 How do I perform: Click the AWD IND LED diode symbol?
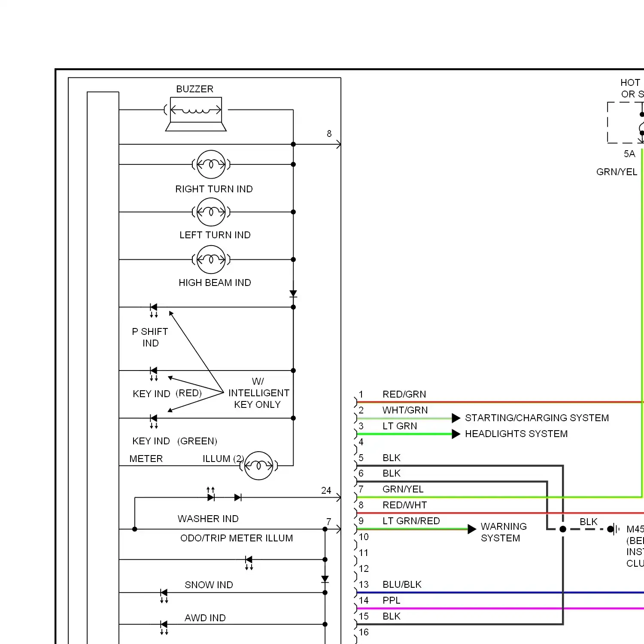click(164, 627)
